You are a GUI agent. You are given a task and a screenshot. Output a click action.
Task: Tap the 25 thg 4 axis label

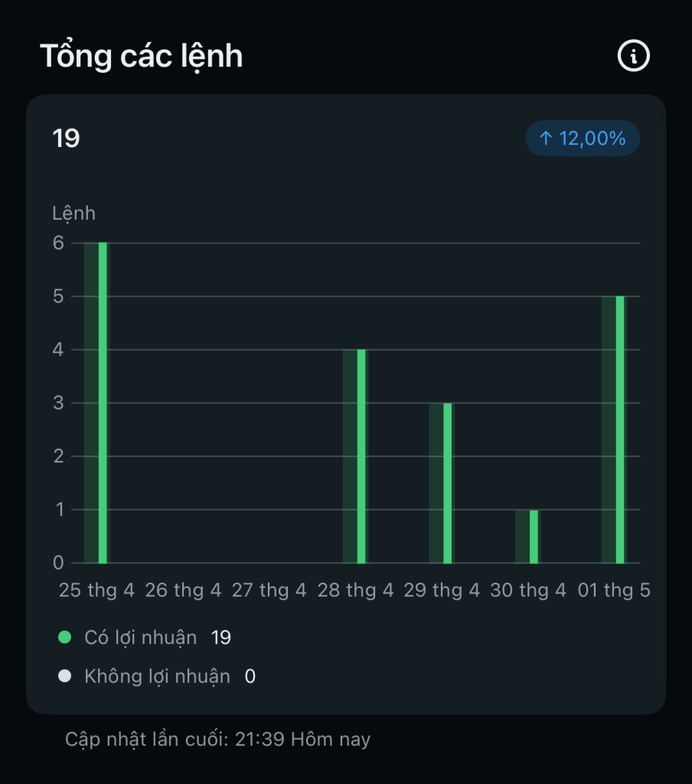[96, 590]
